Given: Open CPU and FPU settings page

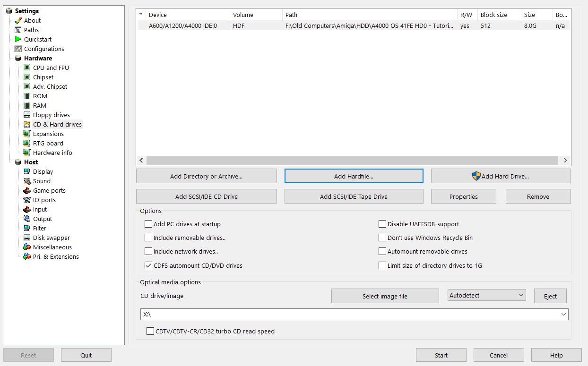Looking at the screenshot, I should pos(51,68).
